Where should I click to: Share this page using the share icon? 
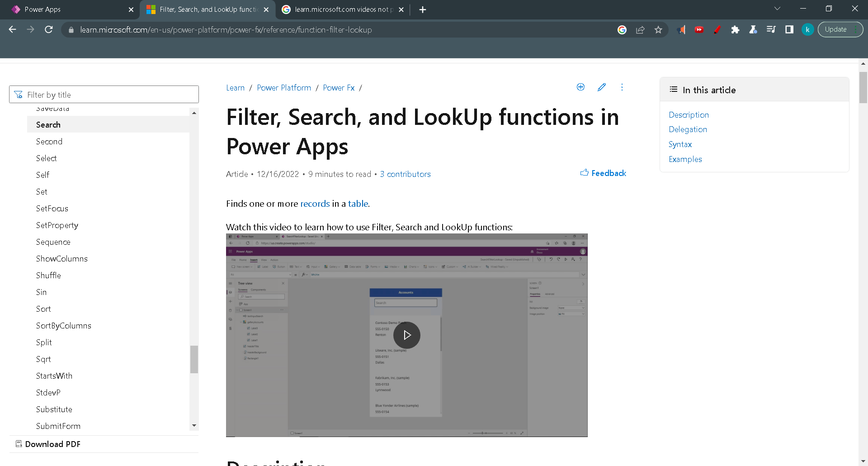click(x=640, y=30)
